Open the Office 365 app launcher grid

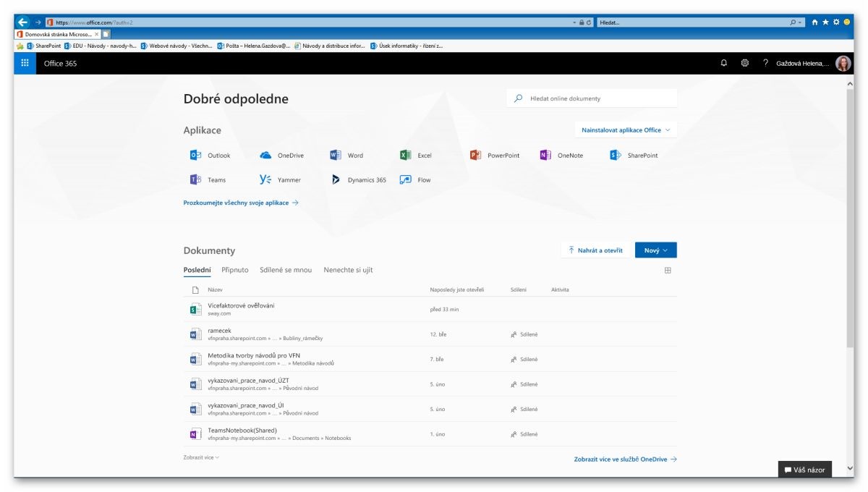point(25,63)
